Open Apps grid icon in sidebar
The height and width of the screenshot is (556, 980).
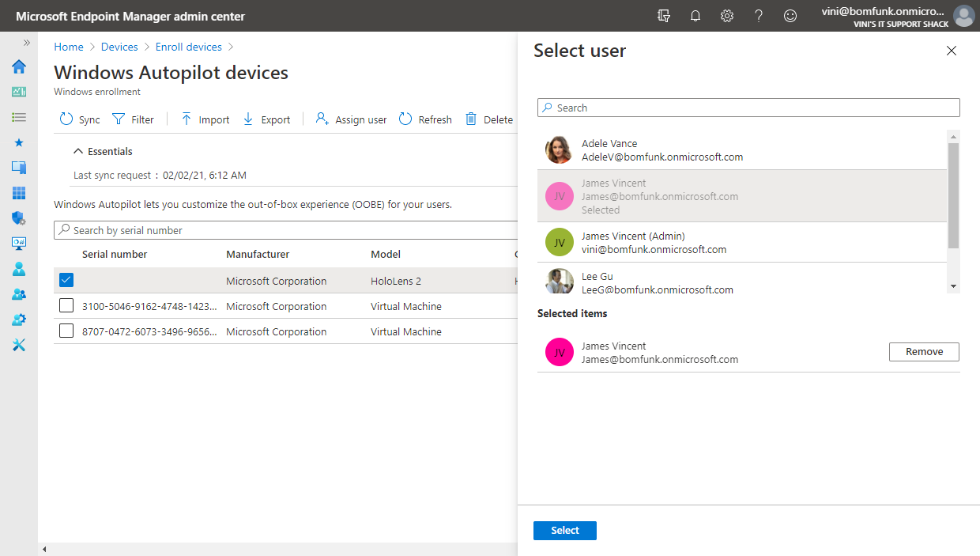coord(19,193)
